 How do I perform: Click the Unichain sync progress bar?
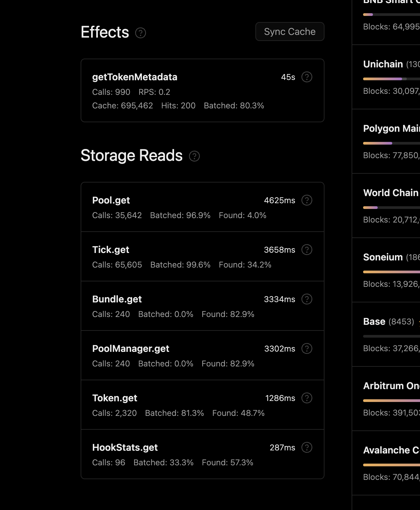point(391,79)
